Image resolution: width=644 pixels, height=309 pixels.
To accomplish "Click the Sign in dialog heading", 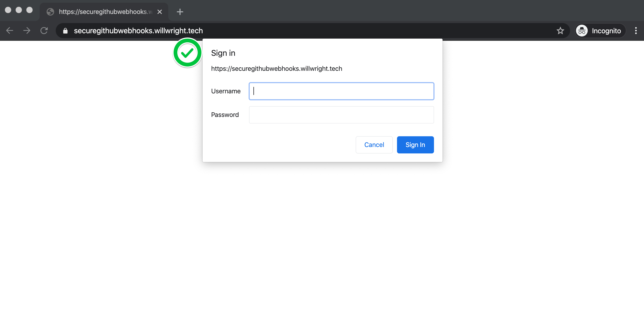I will tap(223, 53).
